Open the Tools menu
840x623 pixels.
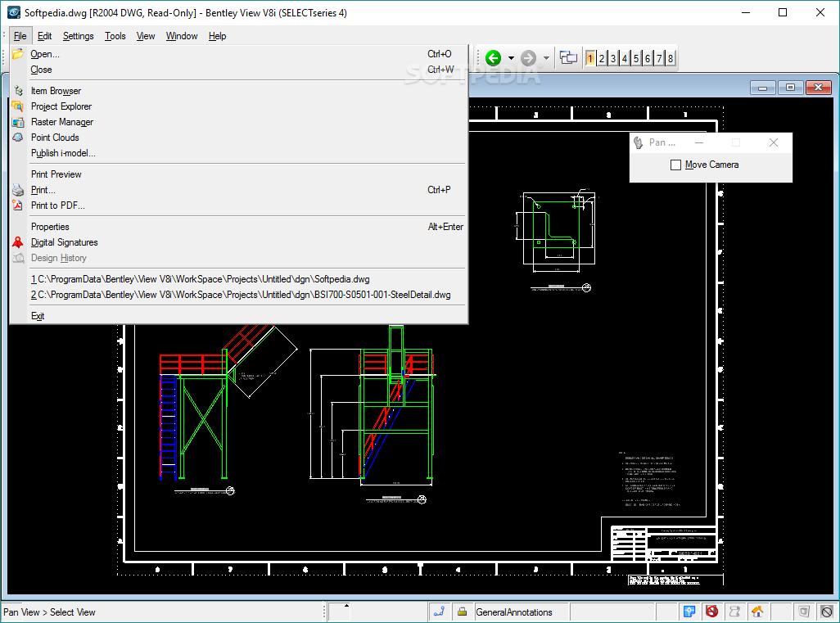click(115, 36)
